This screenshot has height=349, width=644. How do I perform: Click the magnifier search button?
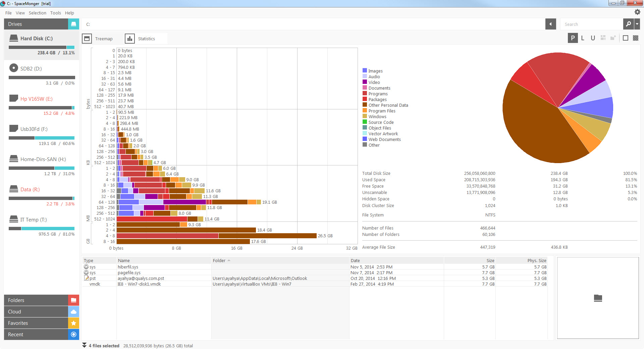click(628, 24)
